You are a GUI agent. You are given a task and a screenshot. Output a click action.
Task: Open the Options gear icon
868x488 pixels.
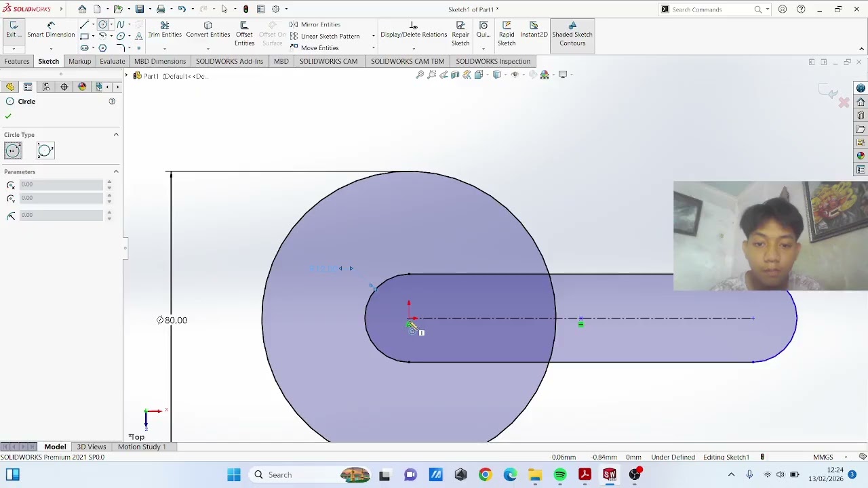tap(276, 9)
